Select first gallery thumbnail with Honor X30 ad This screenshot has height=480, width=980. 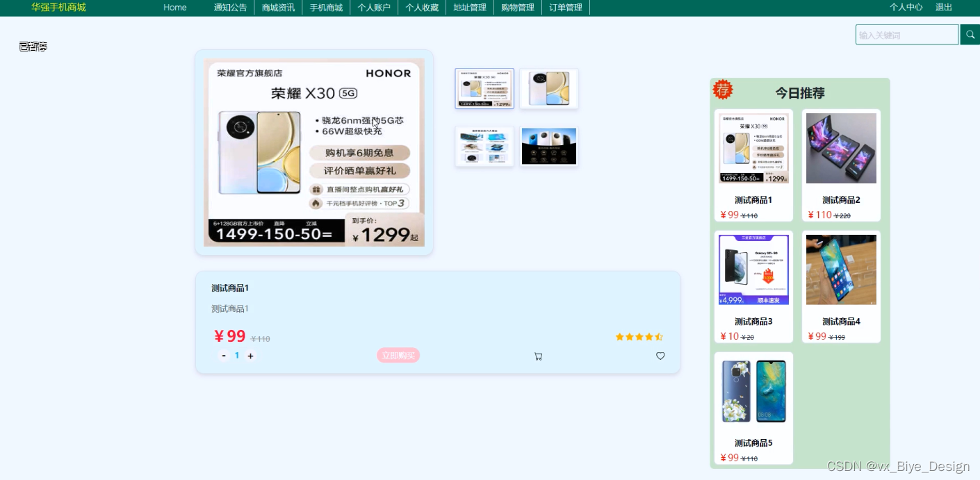tap(484, 88)
